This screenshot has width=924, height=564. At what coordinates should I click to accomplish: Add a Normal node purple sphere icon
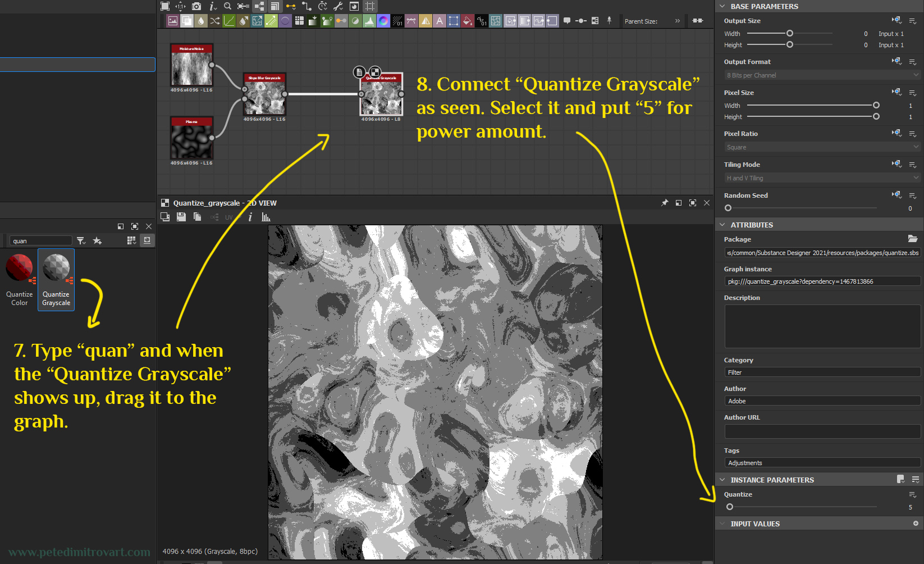tap(285, 21)
